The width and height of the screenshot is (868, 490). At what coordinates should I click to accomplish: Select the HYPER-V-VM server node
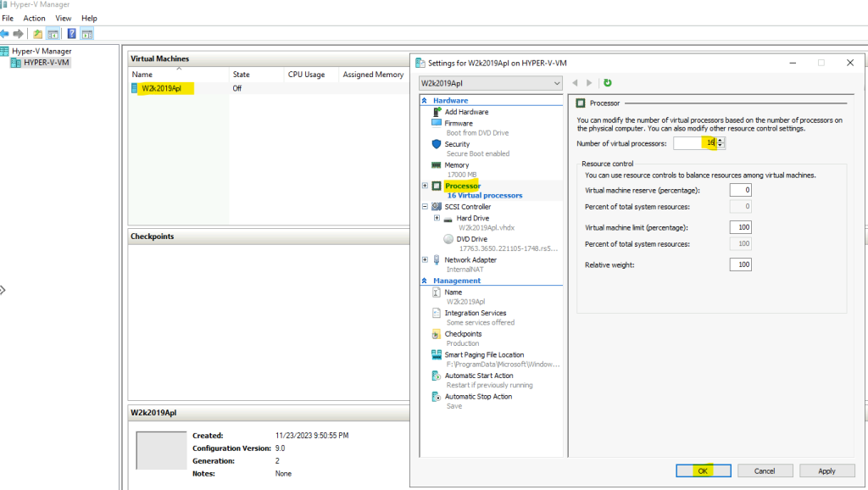pyautogui.click(x=47, y=63)
